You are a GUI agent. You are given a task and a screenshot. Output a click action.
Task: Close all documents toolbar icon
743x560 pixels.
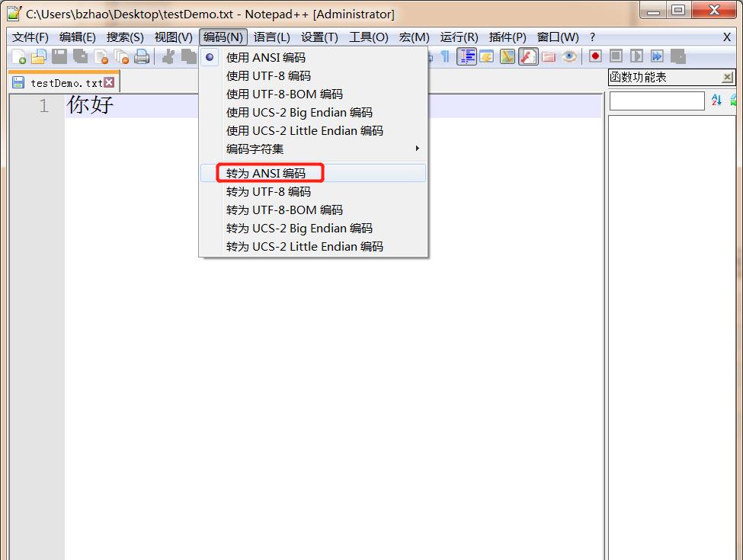coord(121,57)
